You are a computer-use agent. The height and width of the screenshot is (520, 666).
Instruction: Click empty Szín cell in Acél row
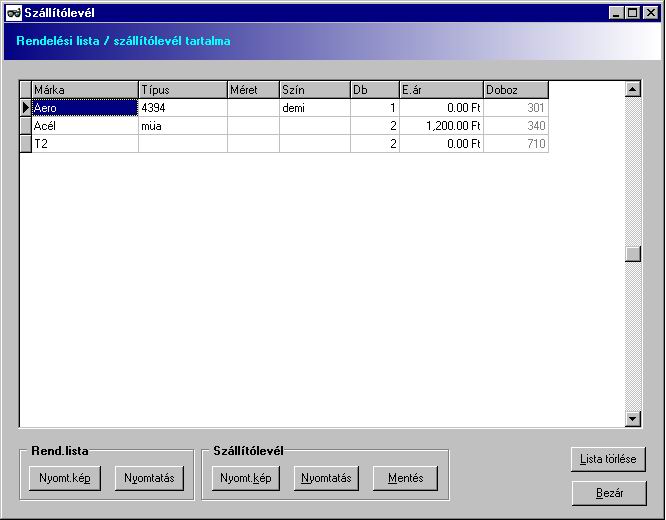click(x=315, y=126)
